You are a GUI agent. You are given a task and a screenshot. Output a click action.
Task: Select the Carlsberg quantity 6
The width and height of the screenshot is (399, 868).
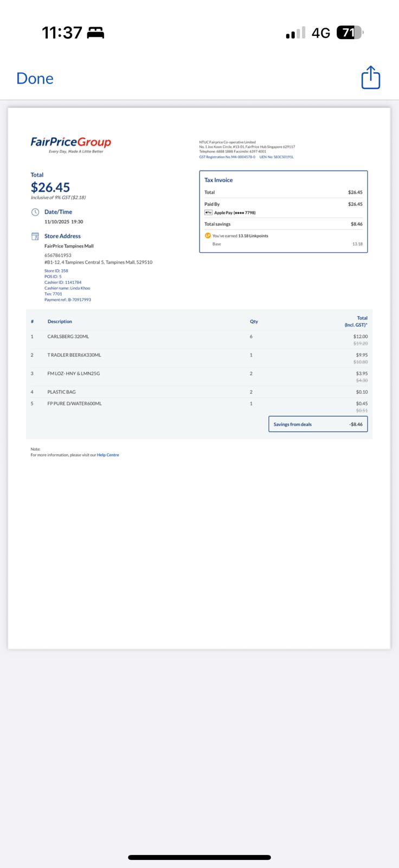[251, 337]
